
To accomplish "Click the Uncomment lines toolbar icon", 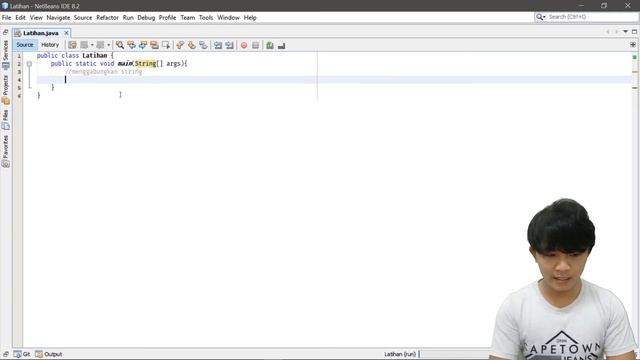I will [281, 45].
